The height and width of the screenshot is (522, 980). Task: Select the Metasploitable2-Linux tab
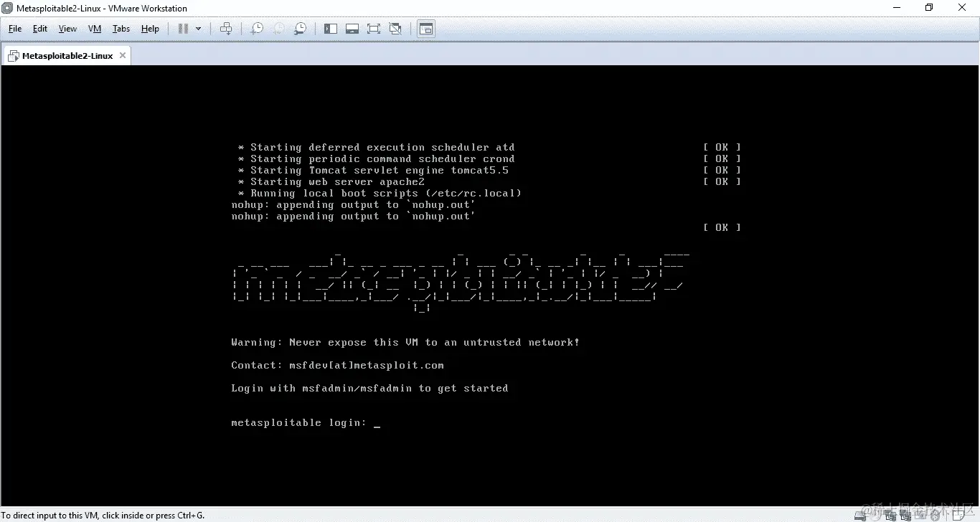[67, 55]
